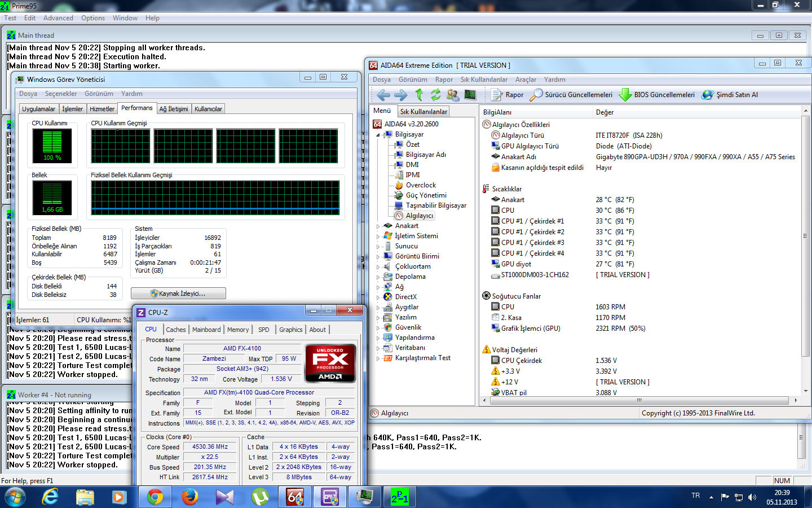Select Özet in the AIDA64 tree
The height and width of the screenshot is (508, 812).
point(412,144)
